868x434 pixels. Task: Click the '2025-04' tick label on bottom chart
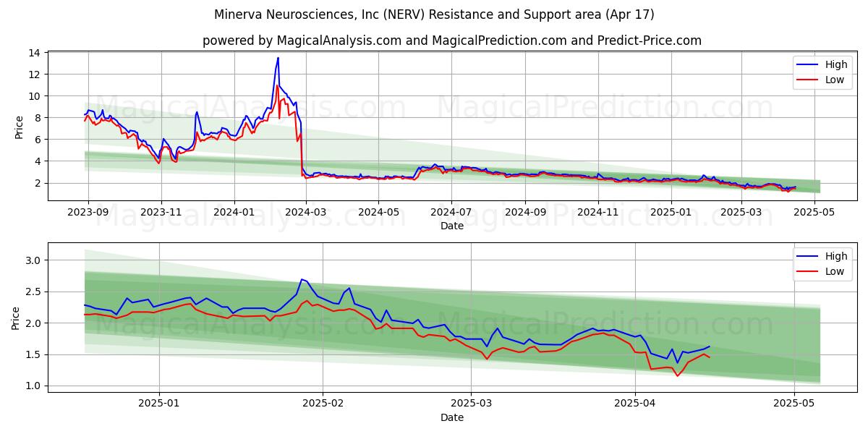635,404
